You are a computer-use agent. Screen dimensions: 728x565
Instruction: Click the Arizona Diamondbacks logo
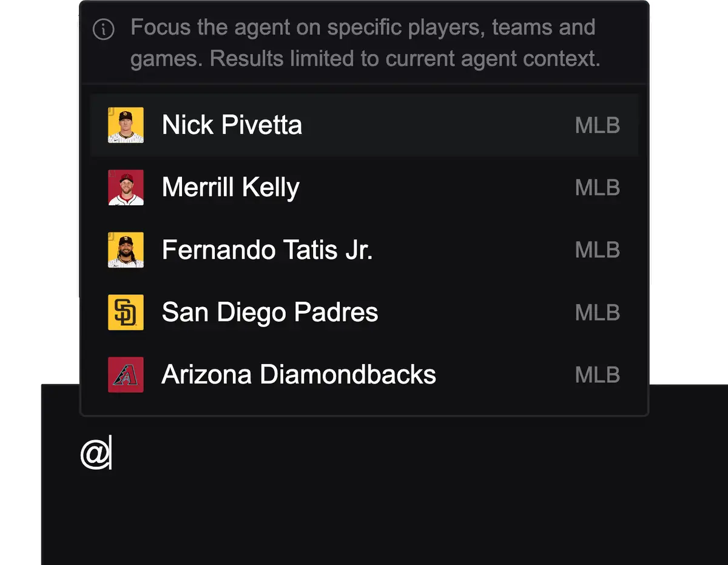pos(126,374)
